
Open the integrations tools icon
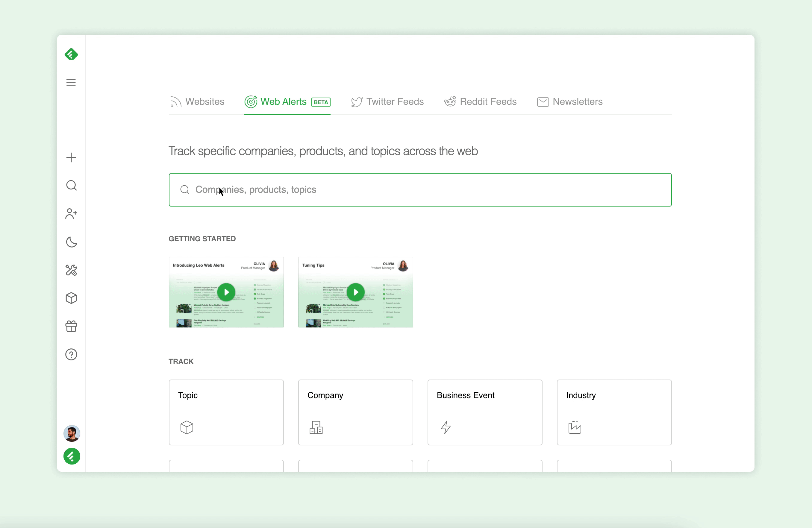click(71, 270)
